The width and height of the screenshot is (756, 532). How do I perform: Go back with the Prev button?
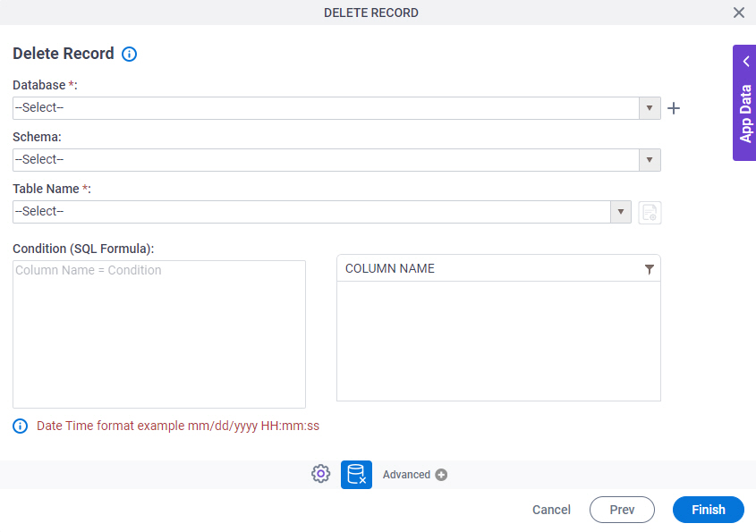click(622, 510)
